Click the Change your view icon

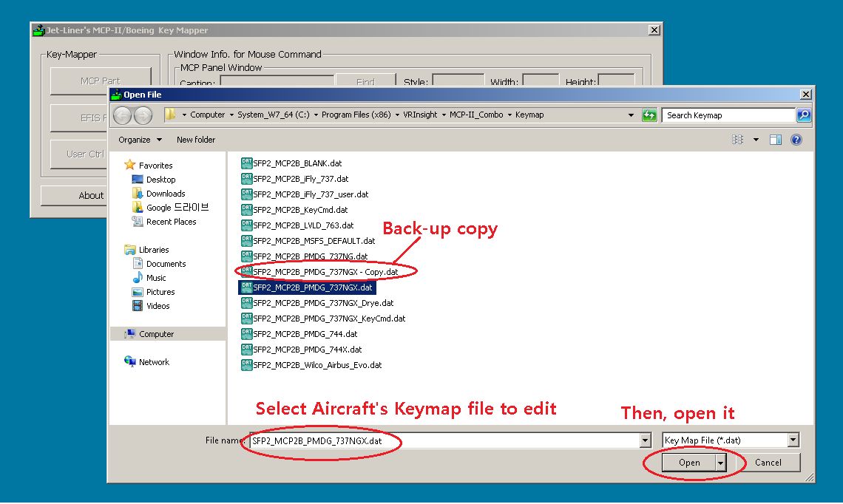coord(738,140)
